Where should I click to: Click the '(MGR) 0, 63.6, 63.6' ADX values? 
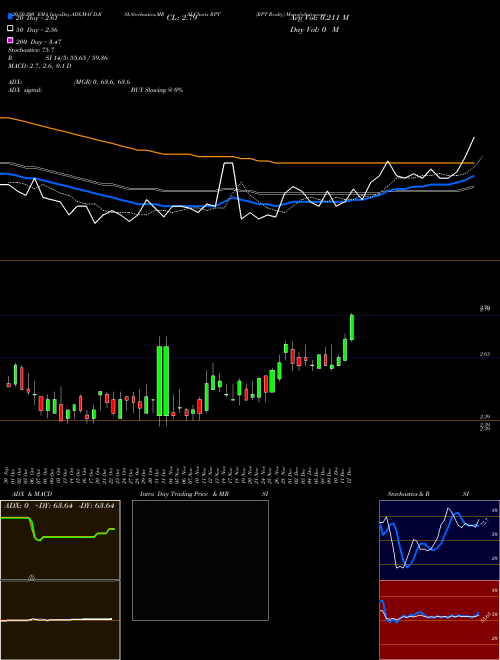[102, 82]
